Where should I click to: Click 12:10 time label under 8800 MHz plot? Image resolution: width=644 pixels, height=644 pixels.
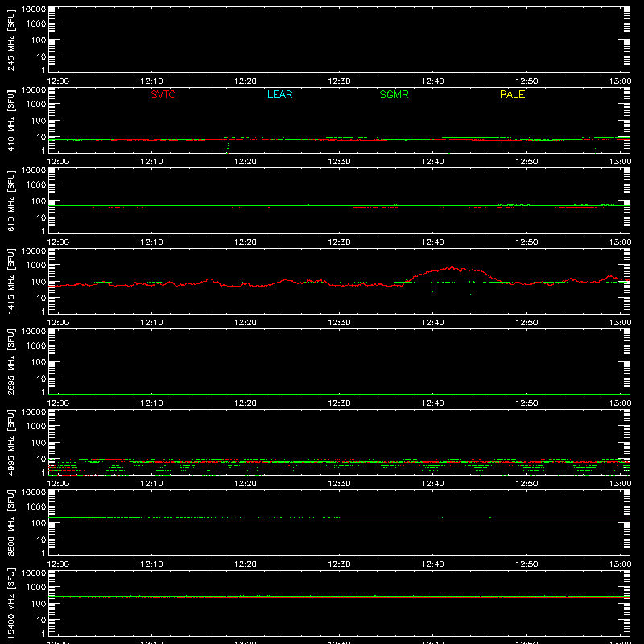tap(151, 564)
